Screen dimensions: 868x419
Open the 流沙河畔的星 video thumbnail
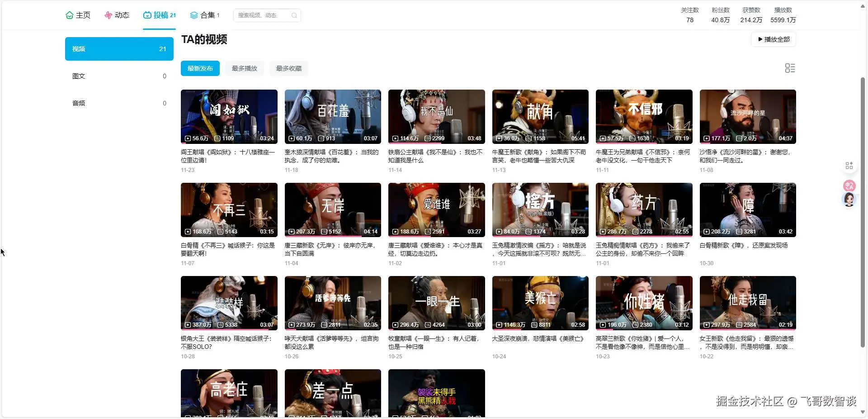point(748,117)
